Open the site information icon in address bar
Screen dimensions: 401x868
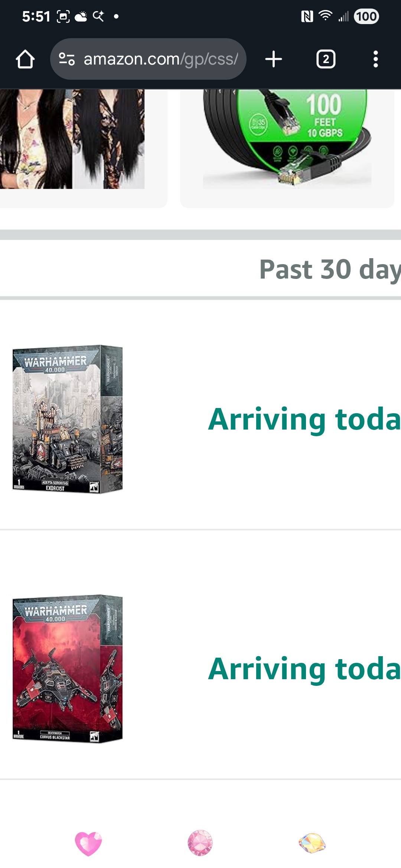[67, 59]
